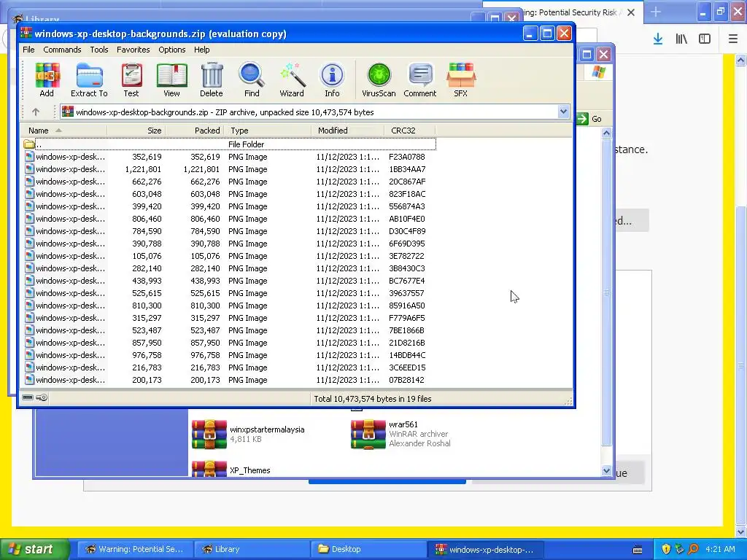Select the file with CRC32 3C6EED15

(x=229, y=367)
